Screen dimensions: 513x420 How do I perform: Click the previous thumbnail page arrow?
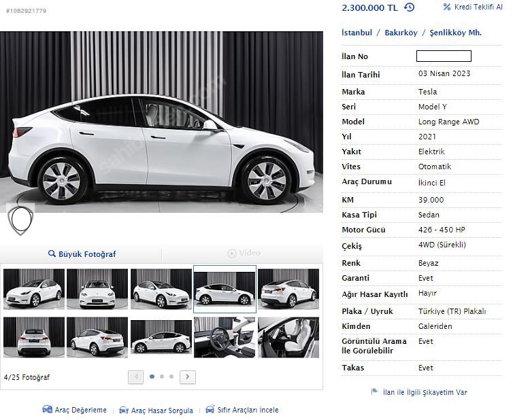coord(135,377)
